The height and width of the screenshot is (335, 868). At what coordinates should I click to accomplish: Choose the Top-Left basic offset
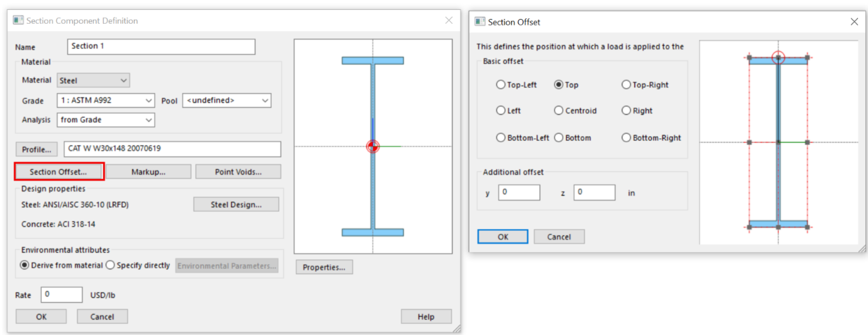(501, 85)
